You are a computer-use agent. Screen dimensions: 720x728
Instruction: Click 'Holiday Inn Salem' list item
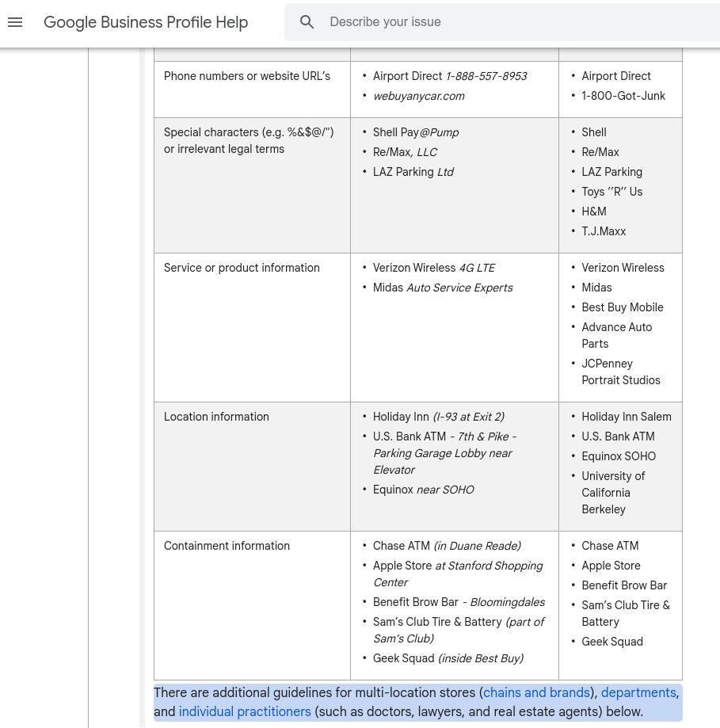627,417
